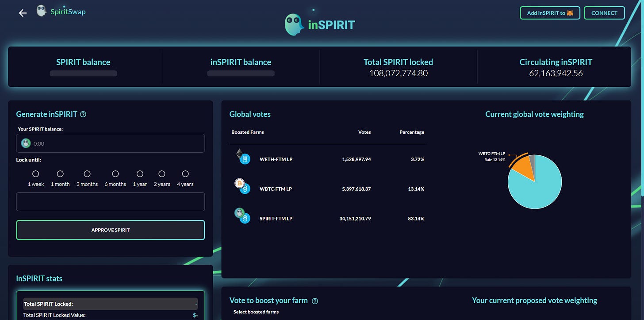Viewport: 644px width, 320px height.
Task: Click the empty field below lock options
Action: pyautogui.click(x=110, y=202)
